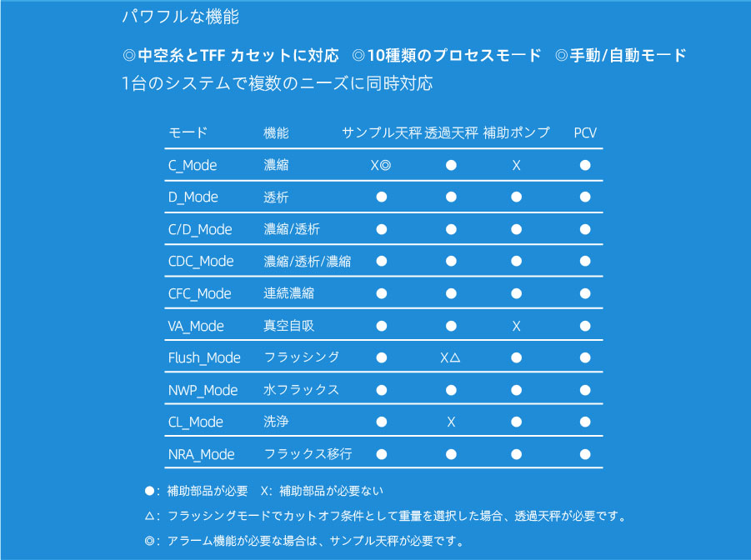Click the ● legend symbol for 補助部品が必要
The width and height of the screenshot is (751, 560).
point(149,491)
